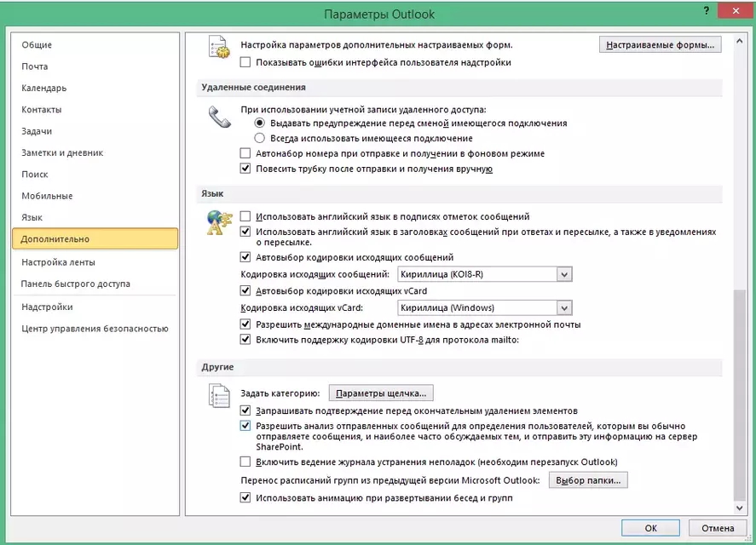Open the Общие category
Image resolution: width=756 pixels, height=545 pixels.
[95, 45]
